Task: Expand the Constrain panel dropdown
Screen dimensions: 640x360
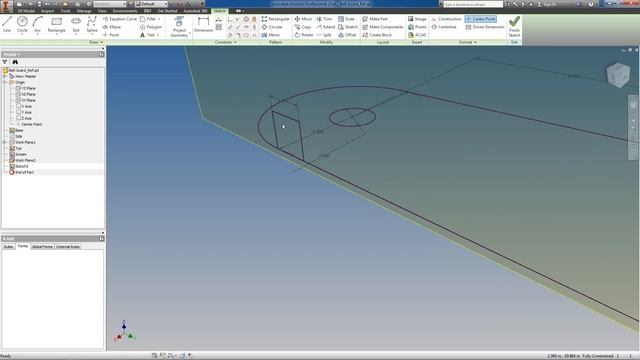Action: tap(225, 42)
